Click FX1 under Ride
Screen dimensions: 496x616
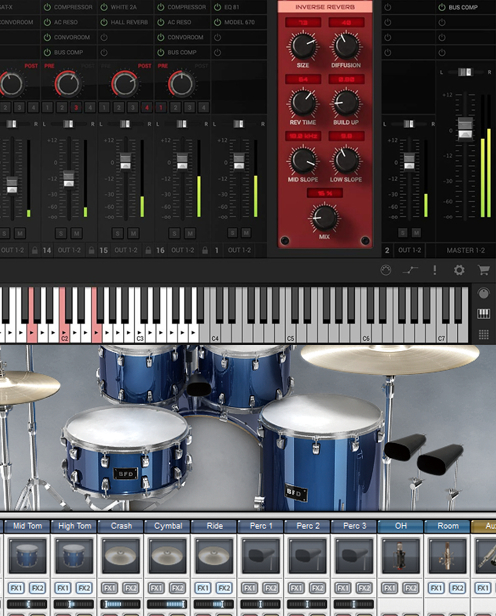(x=203, y=588)
